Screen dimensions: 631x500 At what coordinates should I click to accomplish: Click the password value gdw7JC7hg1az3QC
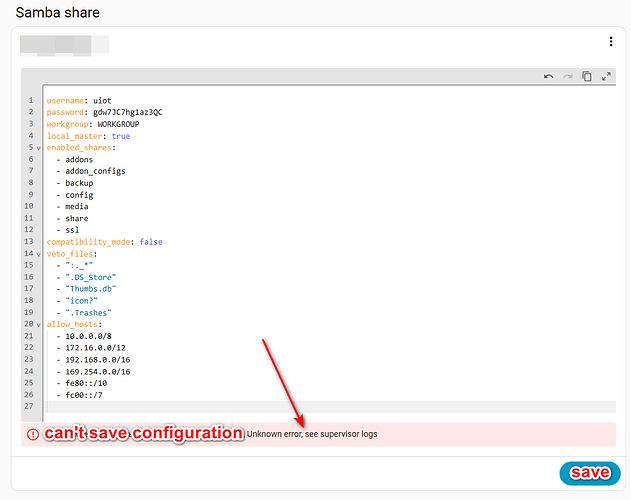(x=128, y=112)
